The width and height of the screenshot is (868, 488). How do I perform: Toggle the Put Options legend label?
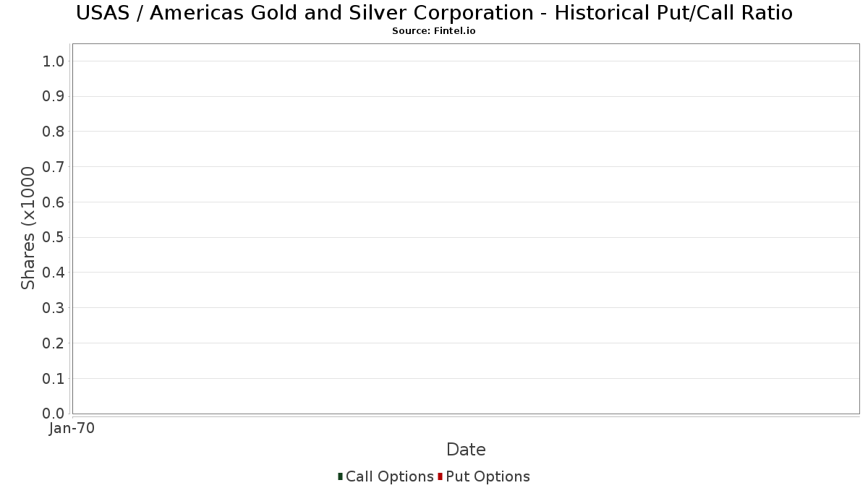[488, 476]
